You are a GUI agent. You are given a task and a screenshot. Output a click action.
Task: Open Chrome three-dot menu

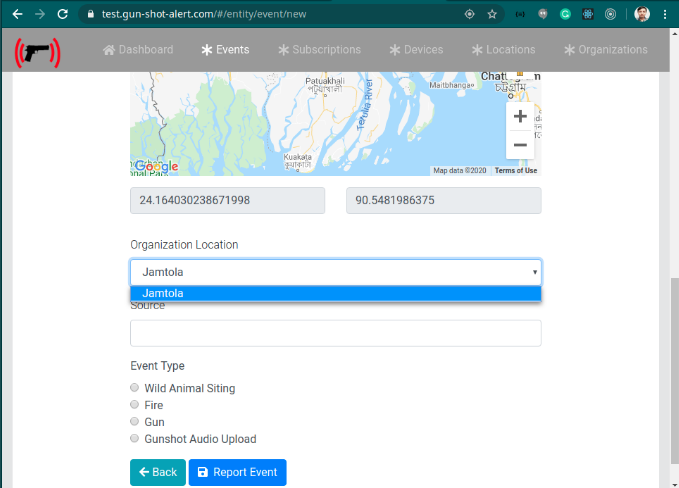point(665,15)
